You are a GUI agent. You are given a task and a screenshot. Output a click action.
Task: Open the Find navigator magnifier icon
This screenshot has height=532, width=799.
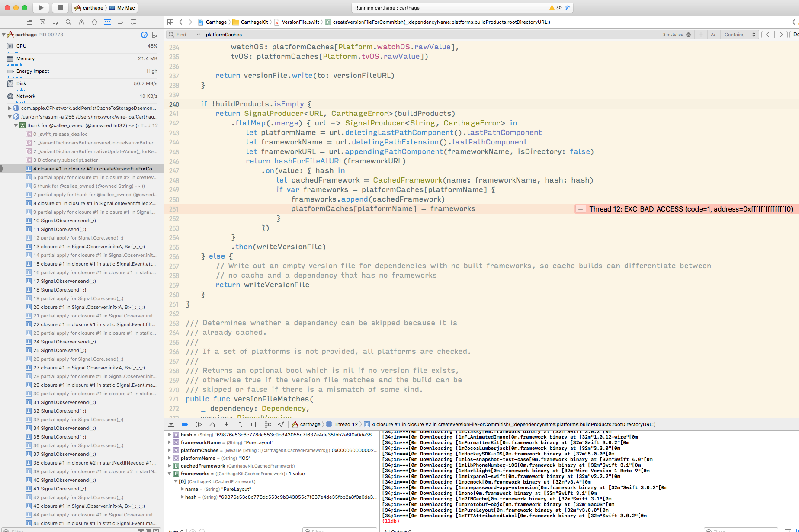(x=68, y=22)
